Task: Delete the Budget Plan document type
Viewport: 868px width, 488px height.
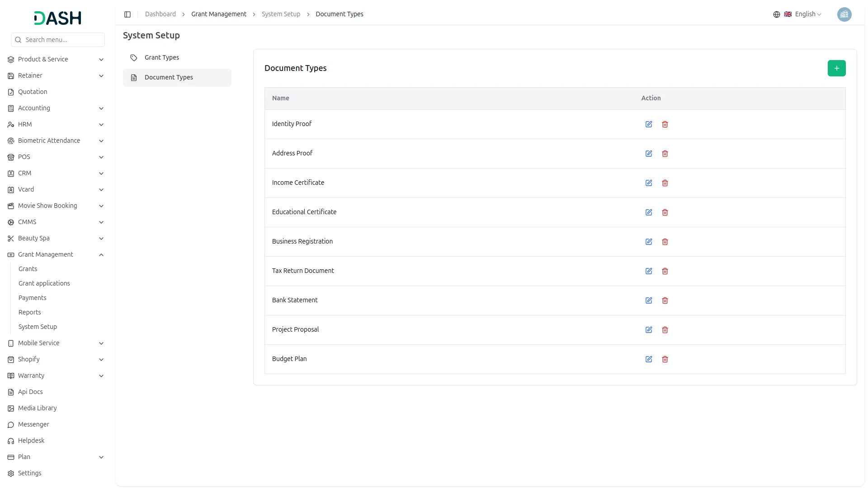Action: 665,359
